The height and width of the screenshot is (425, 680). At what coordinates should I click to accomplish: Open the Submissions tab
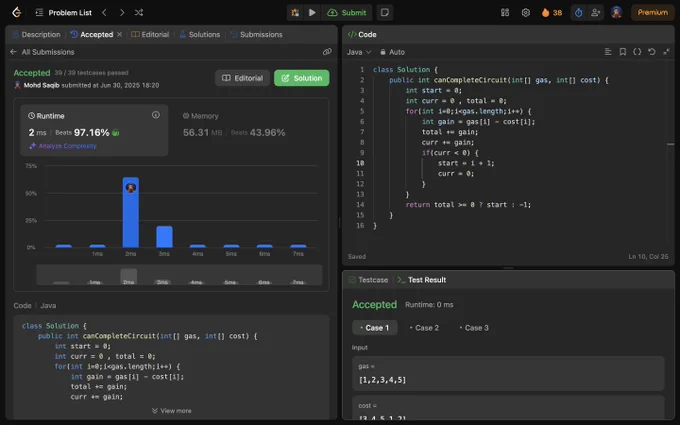256,34
